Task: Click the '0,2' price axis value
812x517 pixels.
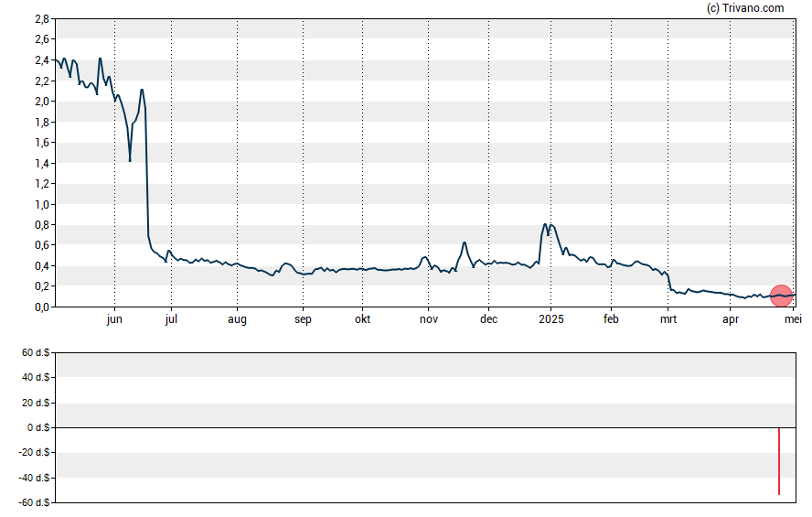Action: point(42,286)
